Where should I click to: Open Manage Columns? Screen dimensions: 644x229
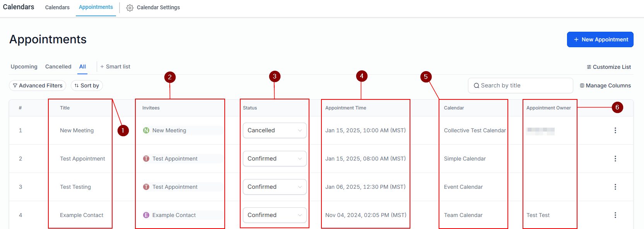(x=605, y=85)
